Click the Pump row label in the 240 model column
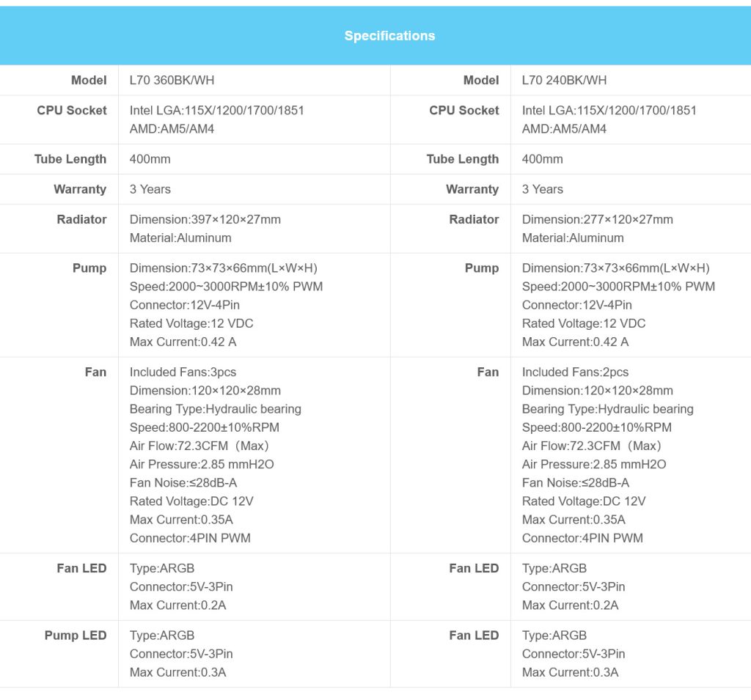 (x=482, y=268)
